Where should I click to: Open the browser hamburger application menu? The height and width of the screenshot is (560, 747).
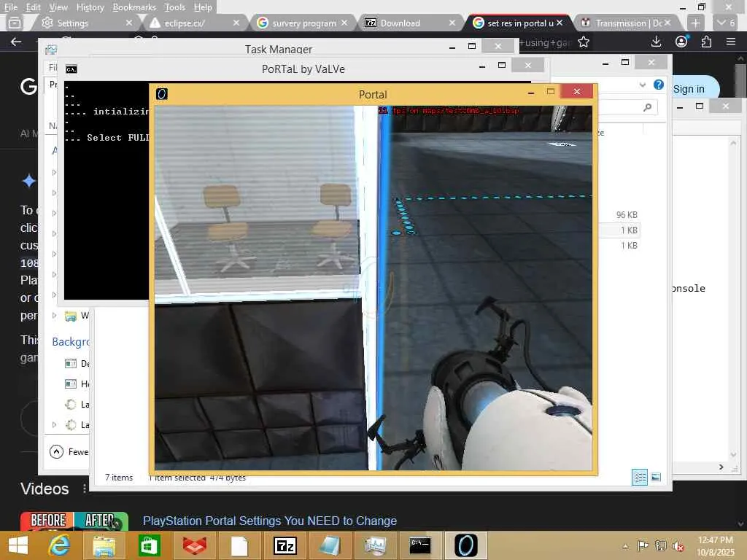(x=731, y=42)
